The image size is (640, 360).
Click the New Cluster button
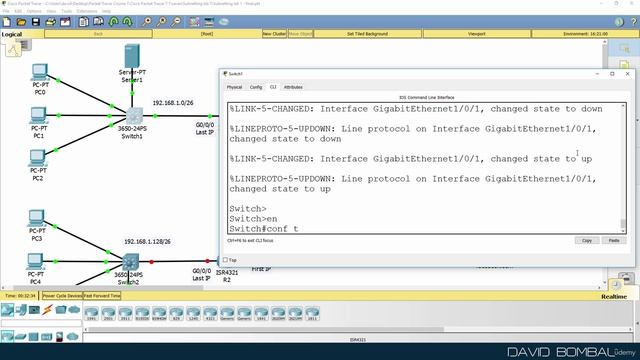(274, 34)
